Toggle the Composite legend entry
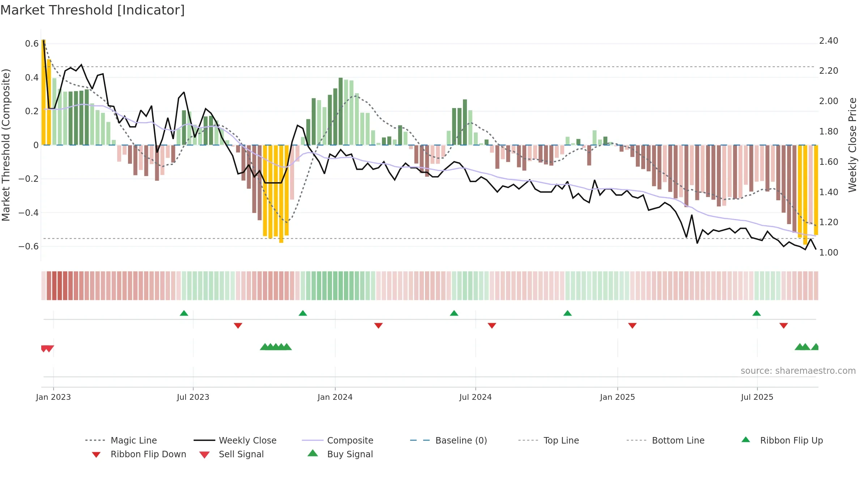 [337, 440]
